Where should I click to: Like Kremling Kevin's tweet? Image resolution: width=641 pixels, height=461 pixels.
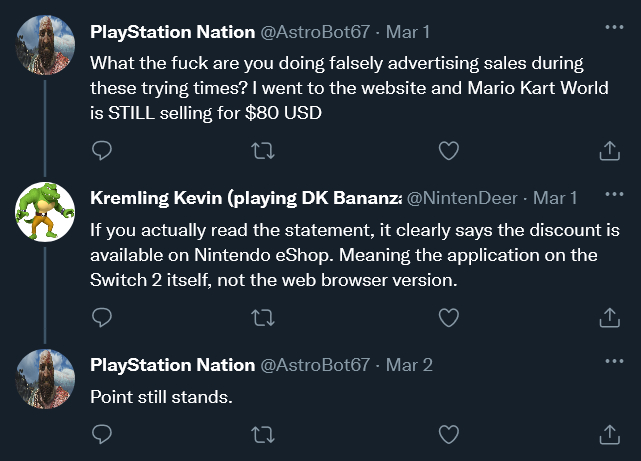(x=449, y=317)
